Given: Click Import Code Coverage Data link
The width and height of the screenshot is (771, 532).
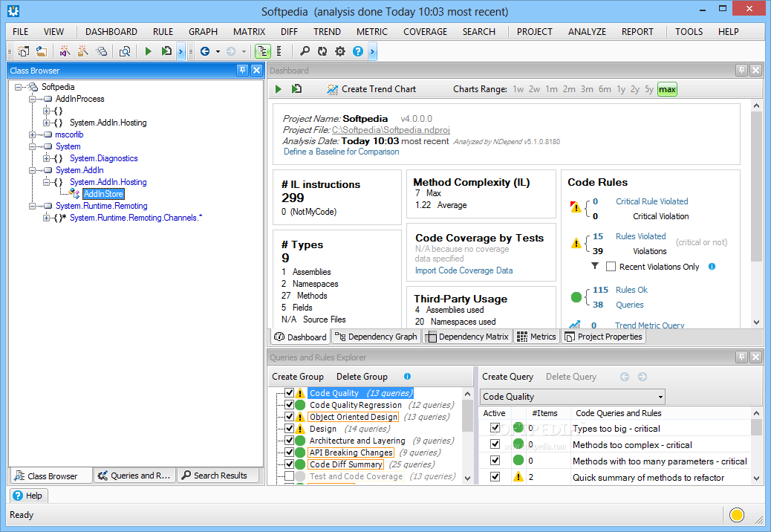Looking at the screenshot, I should tap(463, 270).
